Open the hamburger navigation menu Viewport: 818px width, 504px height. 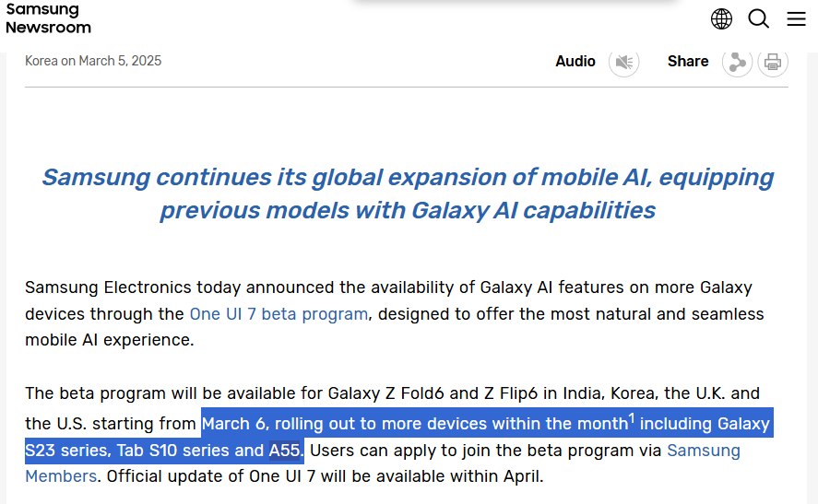[x=796, y=18]
